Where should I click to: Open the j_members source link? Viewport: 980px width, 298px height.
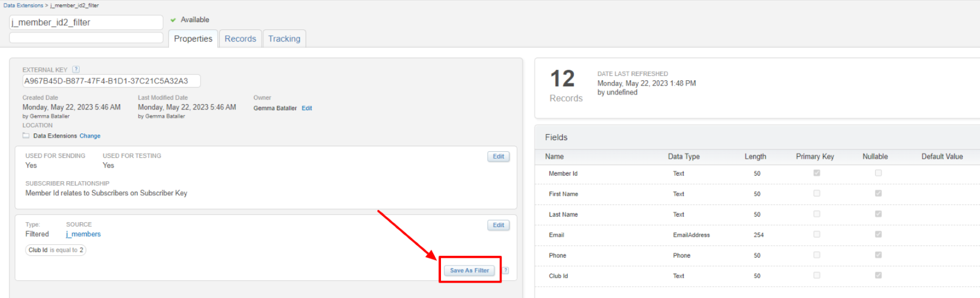click(83, 234)
